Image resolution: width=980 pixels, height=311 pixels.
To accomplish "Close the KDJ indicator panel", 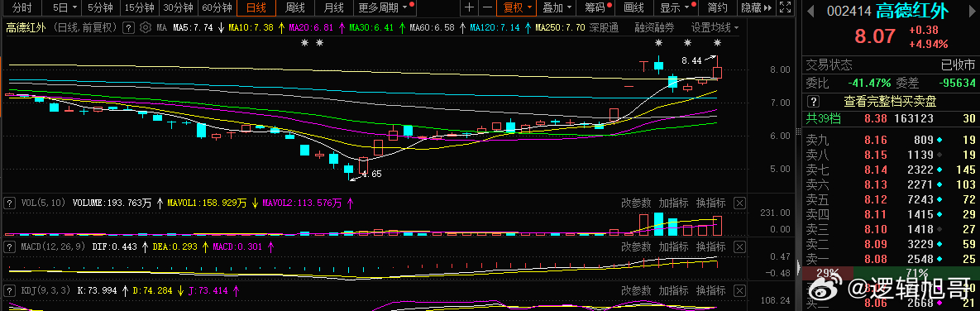I will pyautogui.click(x=739, y=290).
